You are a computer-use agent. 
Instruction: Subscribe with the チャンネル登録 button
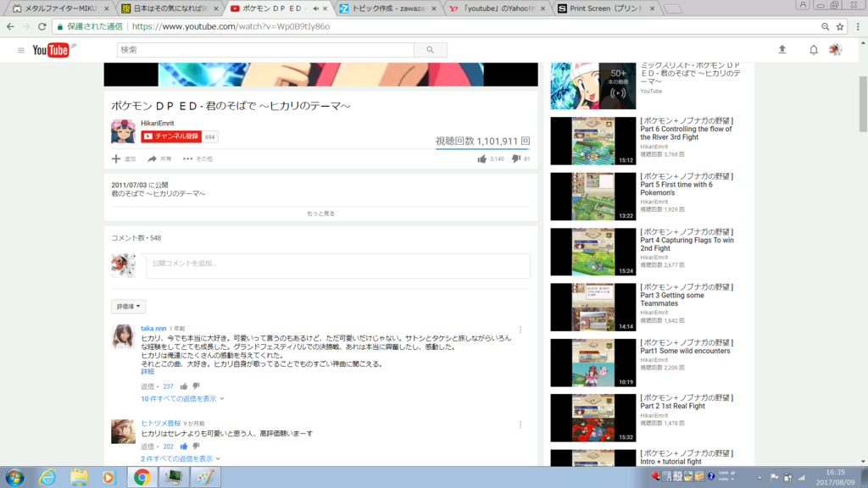click(x=171, y=136)
